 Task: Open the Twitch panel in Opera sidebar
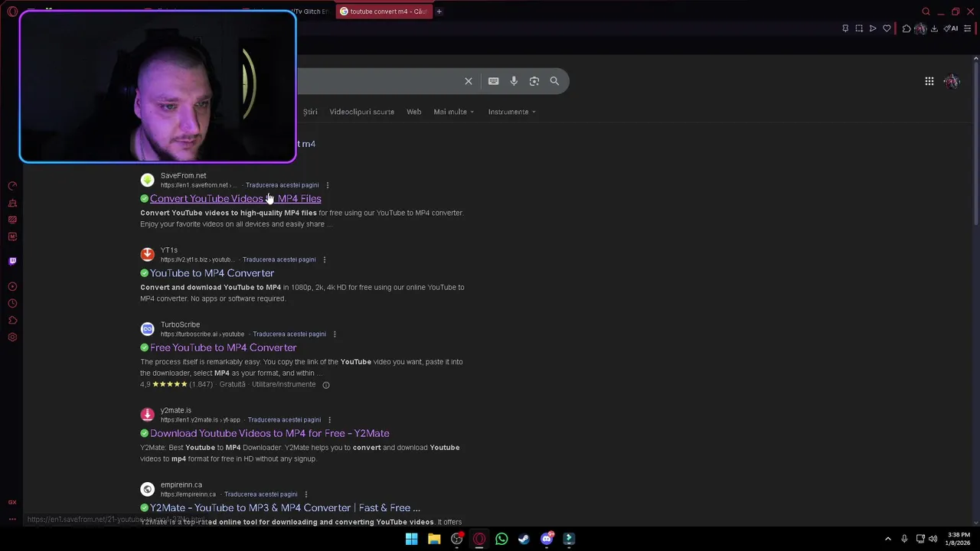pos(12,261)
